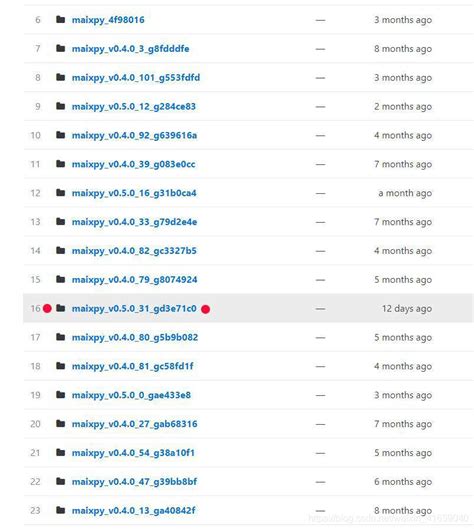This screenshot has height=529, width=474.
Task: Click folder icon next to maixpy_v0.5.0_12_g284ce83
Action: 60,106
